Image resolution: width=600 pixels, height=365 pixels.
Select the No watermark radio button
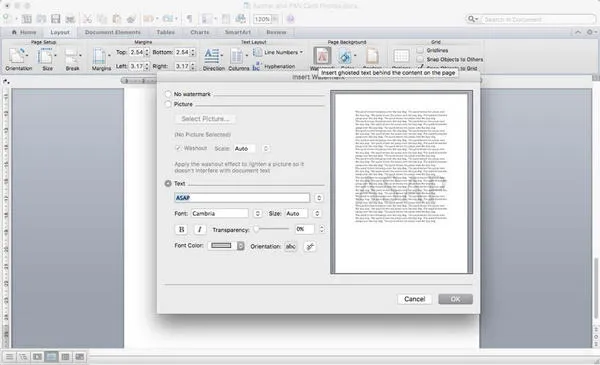[168, 94]
